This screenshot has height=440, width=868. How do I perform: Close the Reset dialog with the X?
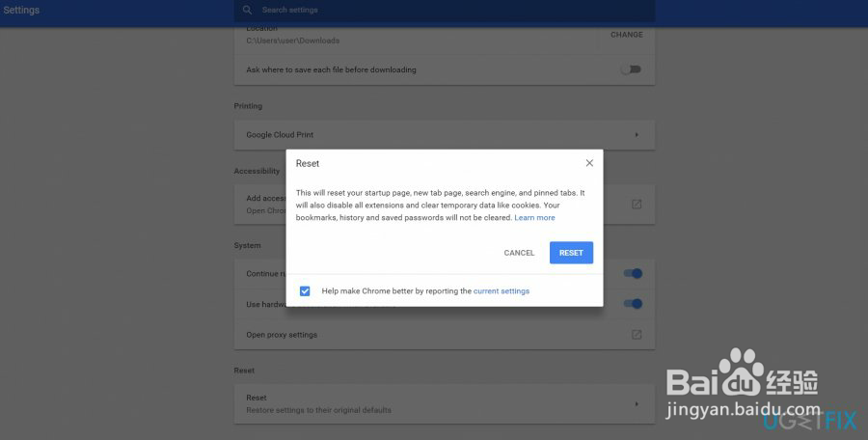(x=589, y=163)
